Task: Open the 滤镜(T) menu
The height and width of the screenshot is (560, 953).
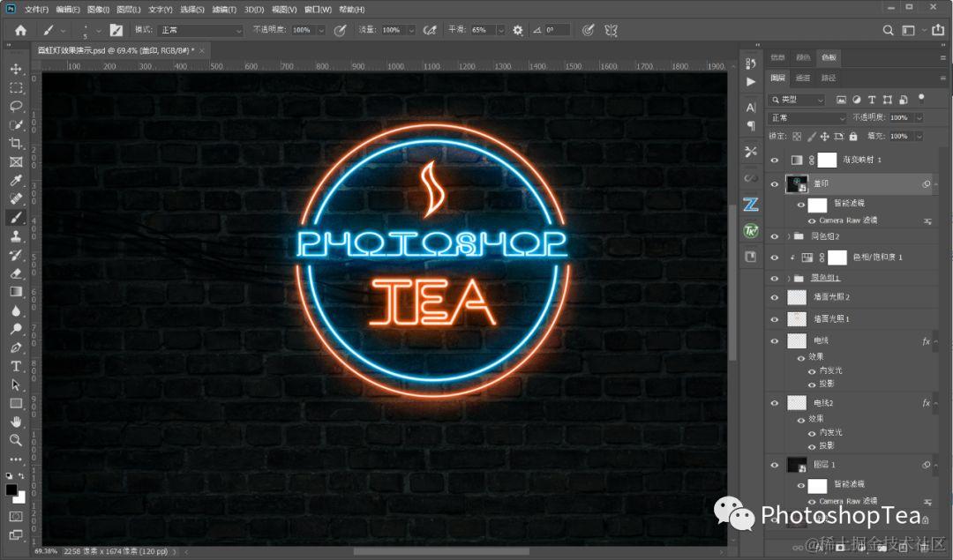Action: pyautogui.click(x=224, y=9)
